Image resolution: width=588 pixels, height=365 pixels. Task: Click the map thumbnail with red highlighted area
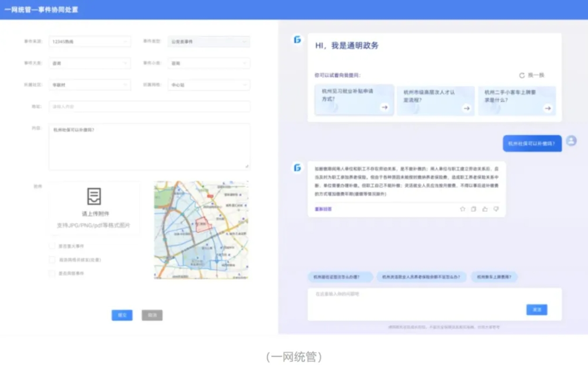point(201,230)
